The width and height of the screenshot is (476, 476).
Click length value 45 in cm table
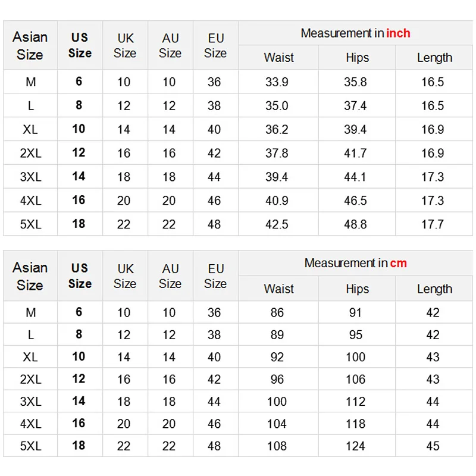click(433, 446)
